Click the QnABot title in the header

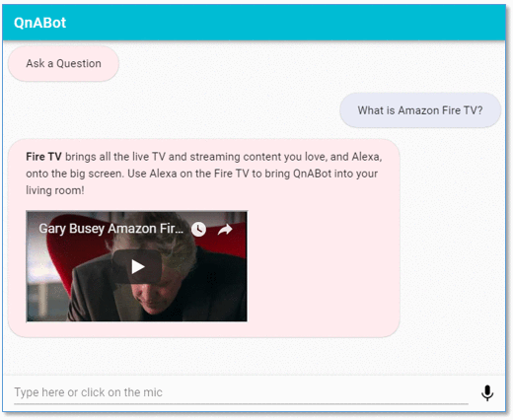click(x=39, y=23)
